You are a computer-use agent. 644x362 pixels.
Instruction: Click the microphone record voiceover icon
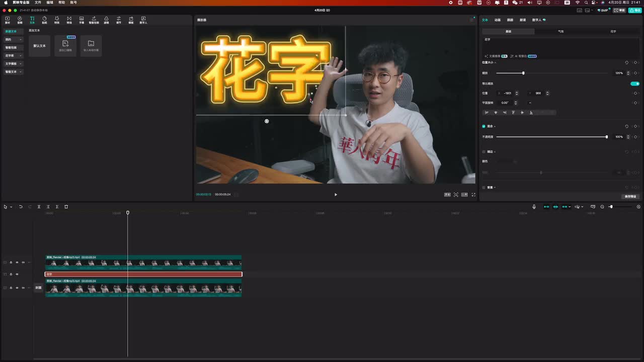tap(534, 207)
